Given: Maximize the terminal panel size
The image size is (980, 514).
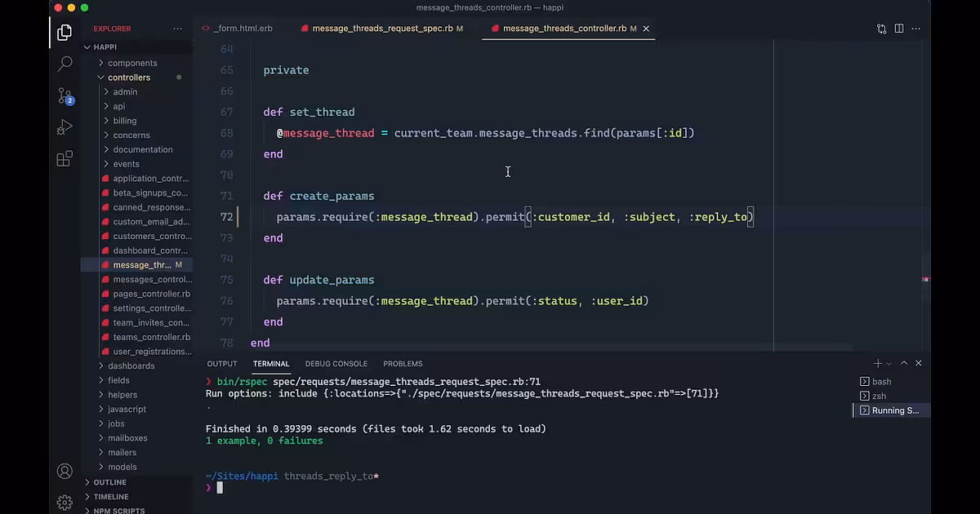Looking at the screenshot, I should (x=904, y=363).
